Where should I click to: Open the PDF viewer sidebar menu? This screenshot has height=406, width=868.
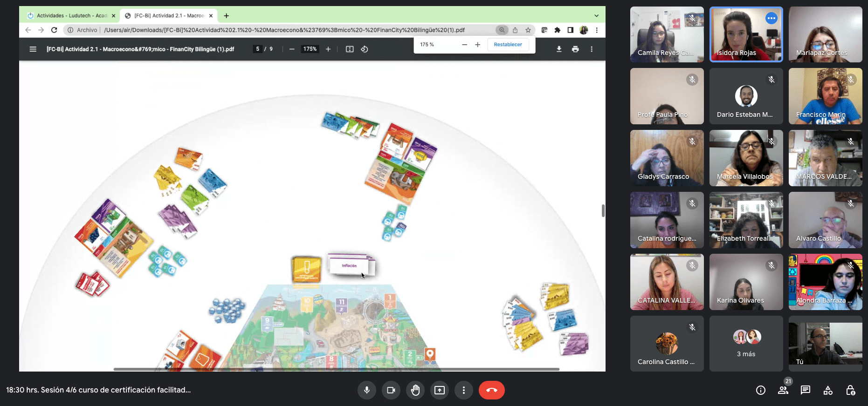coord(33,49)
